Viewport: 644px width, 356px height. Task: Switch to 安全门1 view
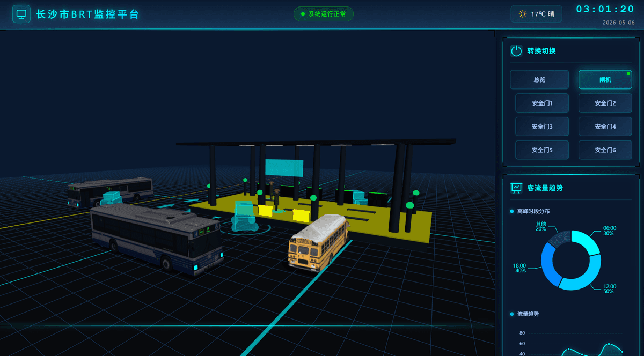pos(542,103)
